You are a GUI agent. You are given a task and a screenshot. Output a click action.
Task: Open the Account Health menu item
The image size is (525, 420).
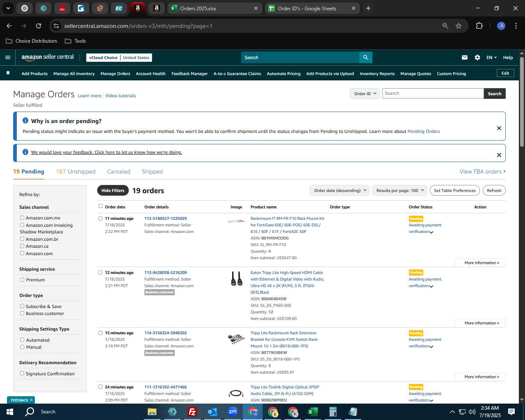pos(151,74)
